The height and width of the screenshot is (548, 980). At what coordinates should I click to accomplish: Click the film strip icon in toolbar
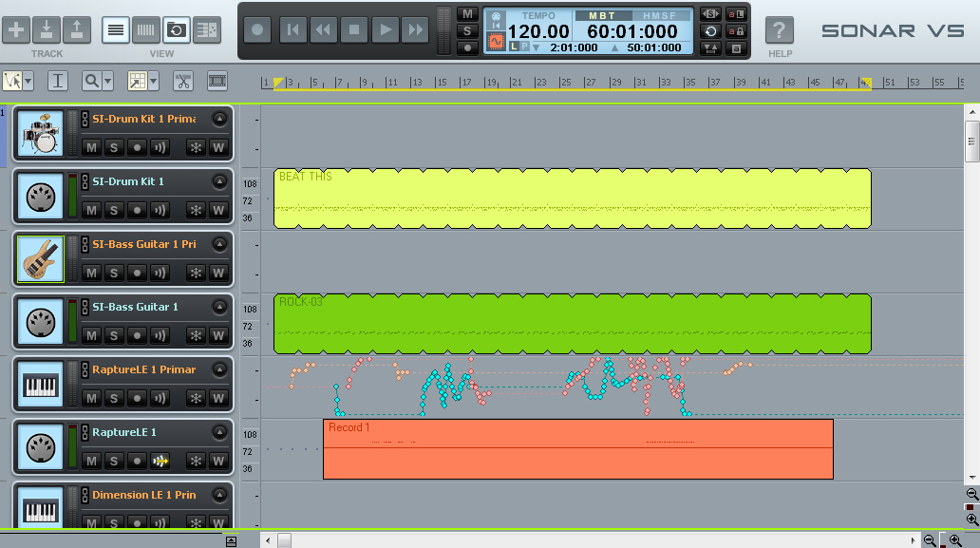pyautogui.click(x=217, y=81)
